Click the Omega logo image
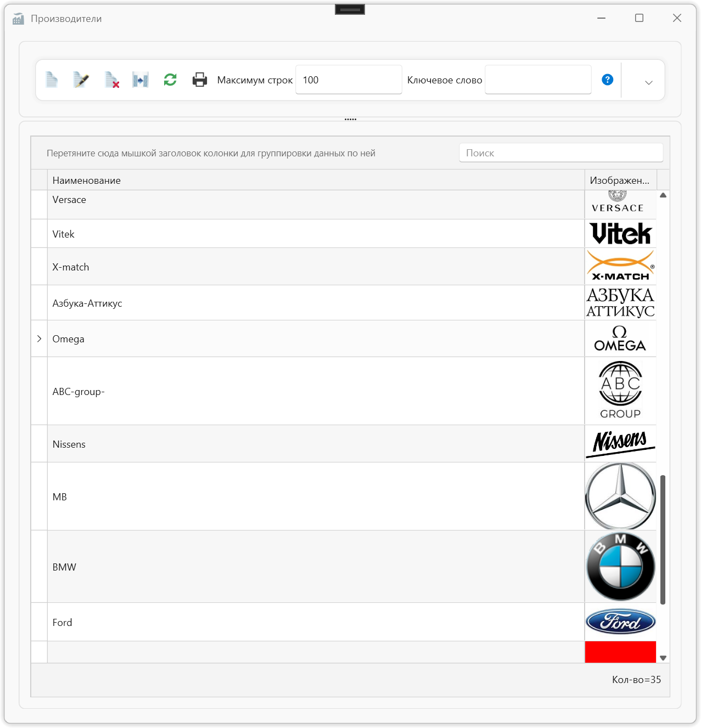Viewport: 701px width, 728px height. tap(620, 338)
